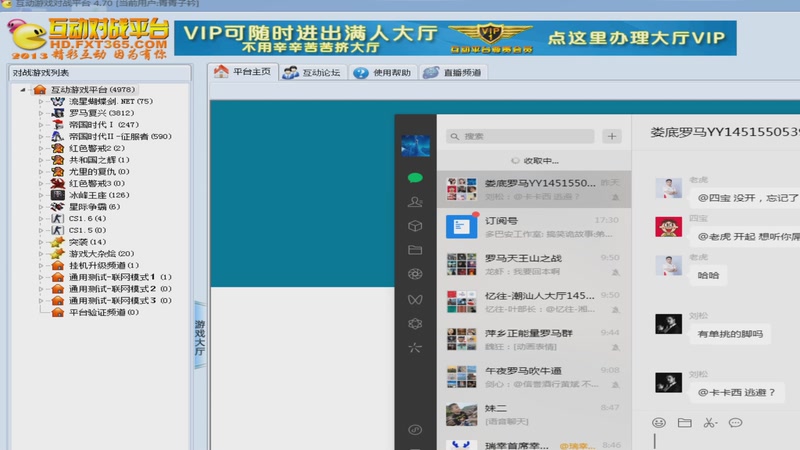Click the 红色警戒3 game icon
The height and width of the screenshot is (450, 800).
57,183
